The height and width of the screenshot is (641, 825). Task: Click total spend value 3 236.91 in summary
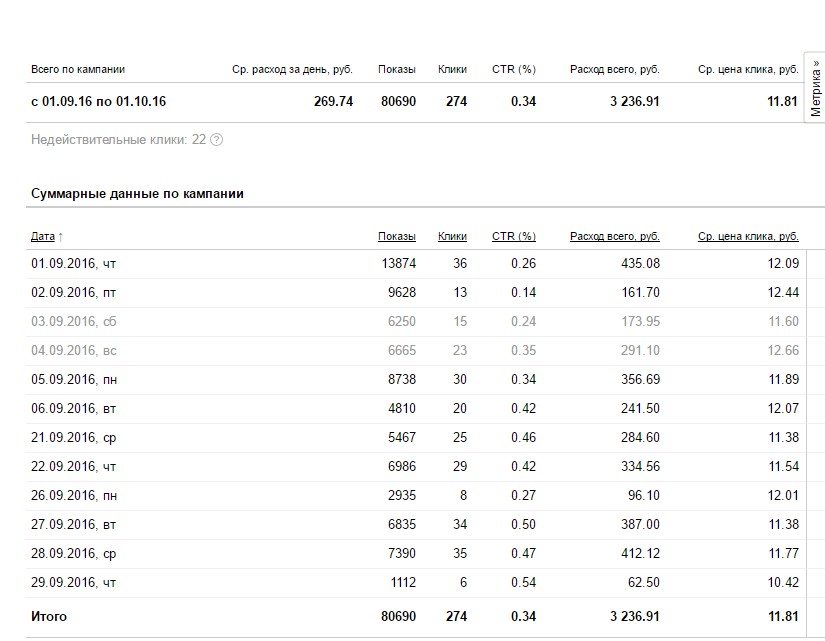click(x=635, y=102)
